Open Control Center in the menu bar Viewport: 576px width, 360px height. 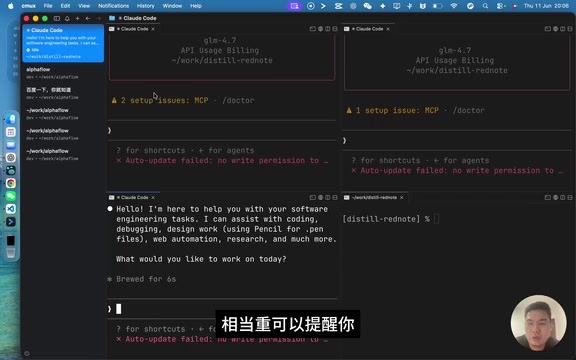point(500,6)
